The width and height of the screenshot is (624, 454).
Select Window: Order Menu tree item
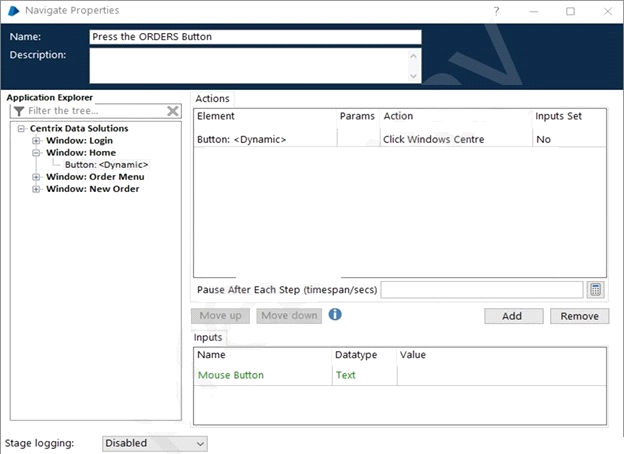coord(95,177)
